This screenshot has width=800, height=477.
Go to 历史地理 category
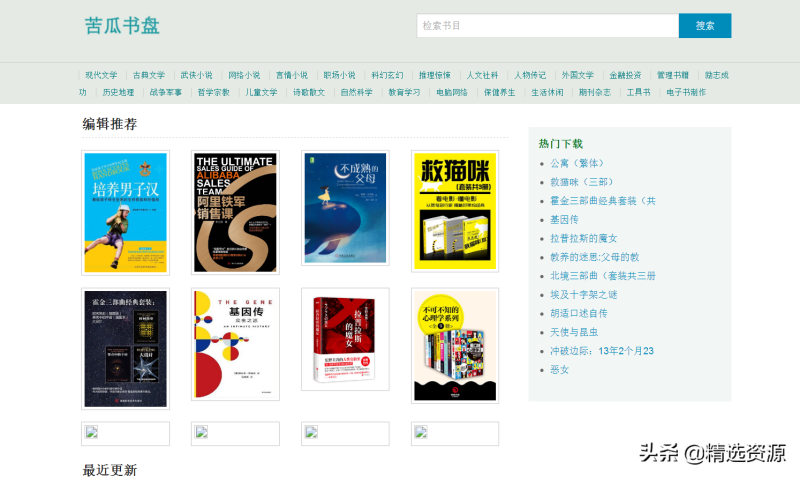pyautogui.click(x=118, y=92)
